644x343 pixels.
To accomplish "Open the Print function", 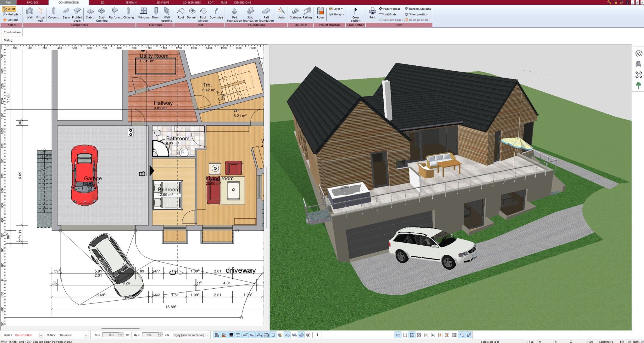I will pyautogui.click(x=372, y=13).
